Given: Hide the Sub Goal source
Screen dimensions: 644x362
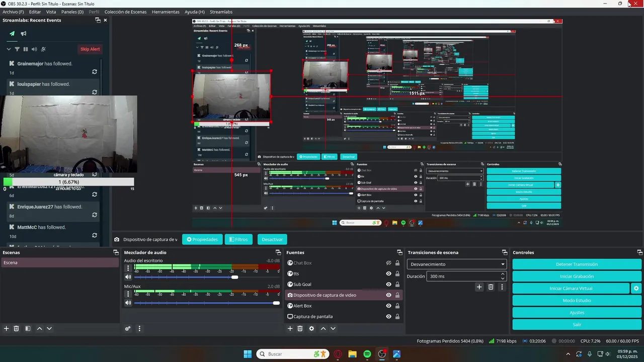Looking at the screenshot, I should tap(388, 284).
